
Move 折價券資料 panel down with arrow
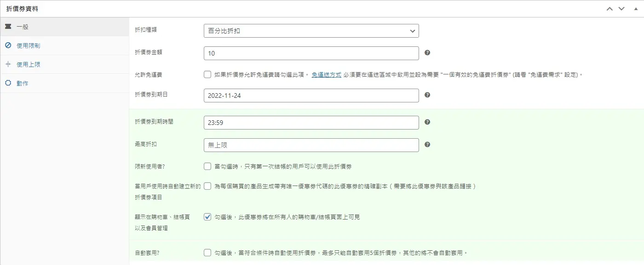point(621,9)
